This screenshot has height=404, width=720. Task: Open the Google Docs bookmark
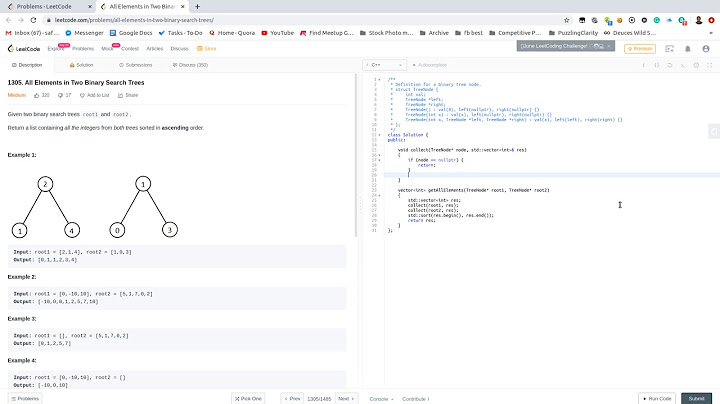[x=131, y=33]
